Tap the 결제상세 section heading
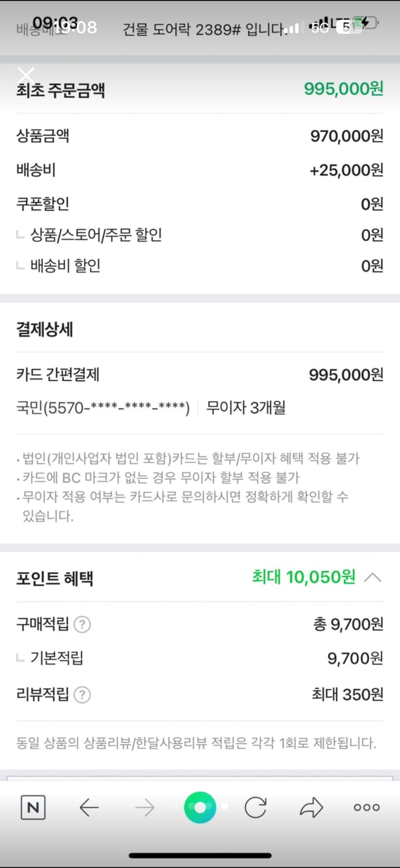 coord(45,330)
